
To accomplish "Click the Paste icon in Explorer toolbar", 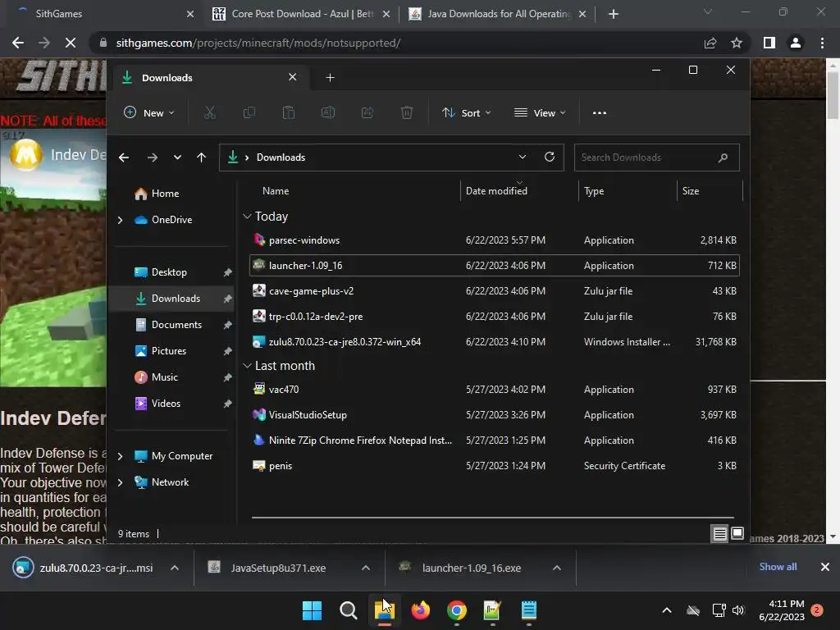I will [288, 112].
